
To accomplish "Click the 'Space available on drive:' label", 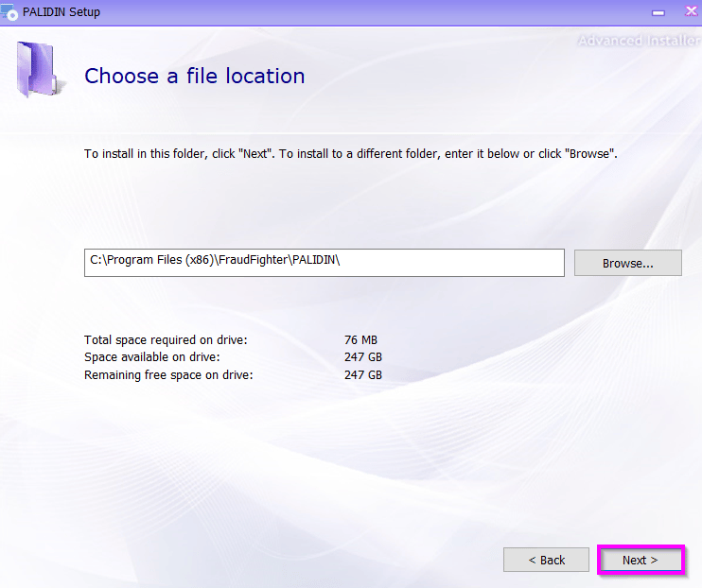I will (152, 357).
